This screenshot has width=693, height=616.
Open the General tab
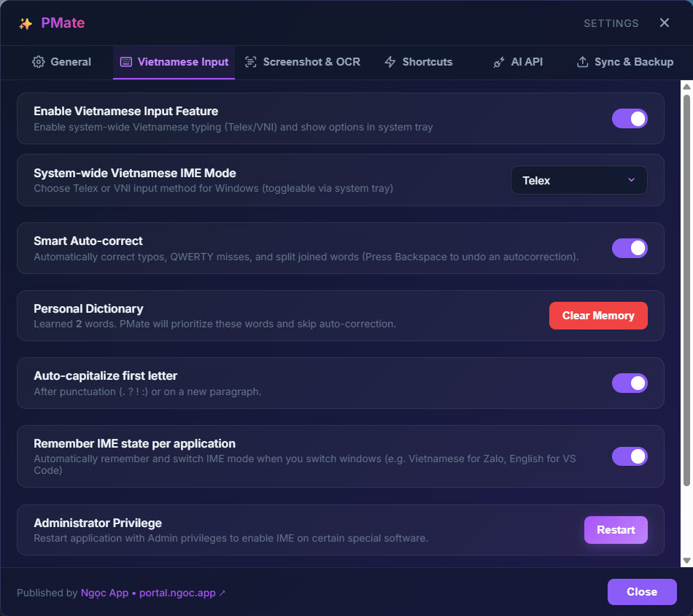[62, 62]
